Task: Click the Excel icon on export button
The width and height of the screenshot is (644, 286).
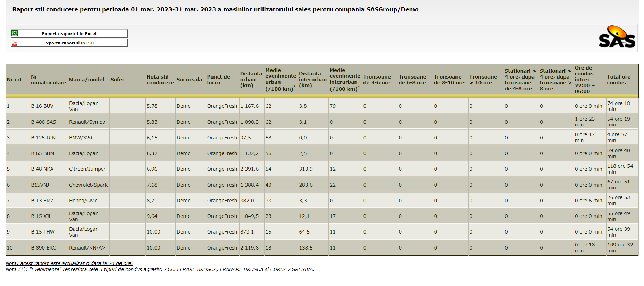Action: [15, 33]
